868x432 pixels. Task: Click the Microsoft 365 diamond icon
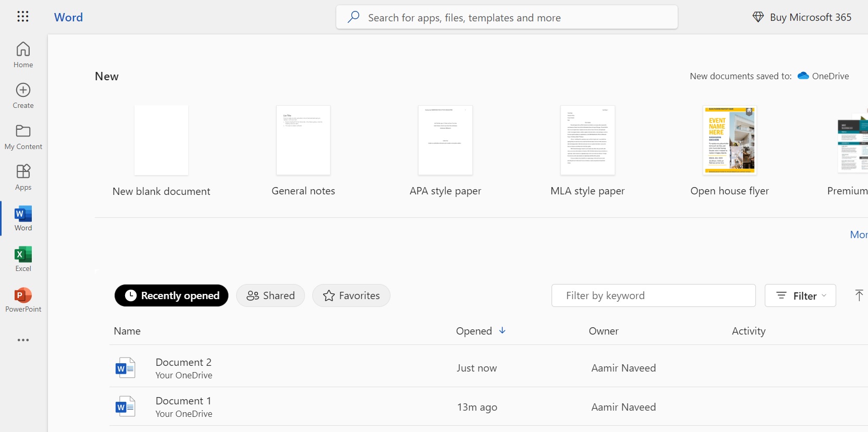758,17
